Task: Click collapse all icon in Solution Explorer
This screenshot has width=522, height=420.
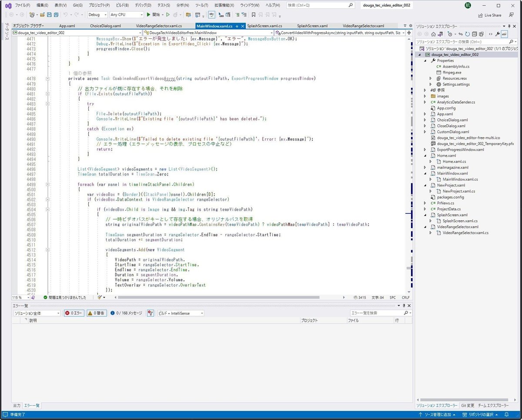Action: click(475, 34)
